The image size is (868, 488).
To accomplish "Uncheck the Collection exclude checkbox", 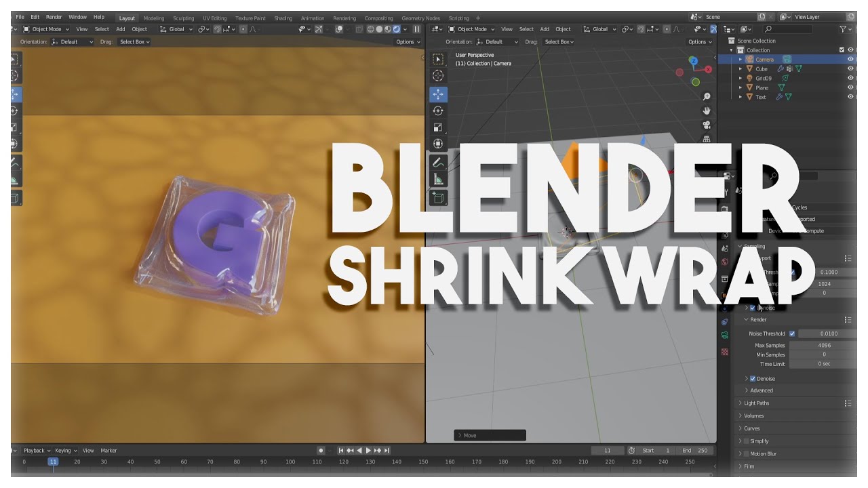I will coord(842,50).
